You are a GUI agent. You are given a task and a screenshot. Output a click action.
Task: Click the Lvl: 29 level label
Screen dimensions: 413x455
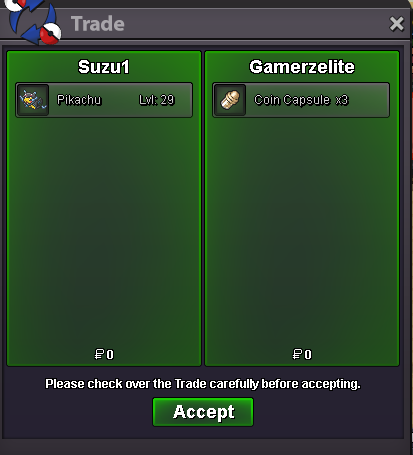[x=157, y=100]
